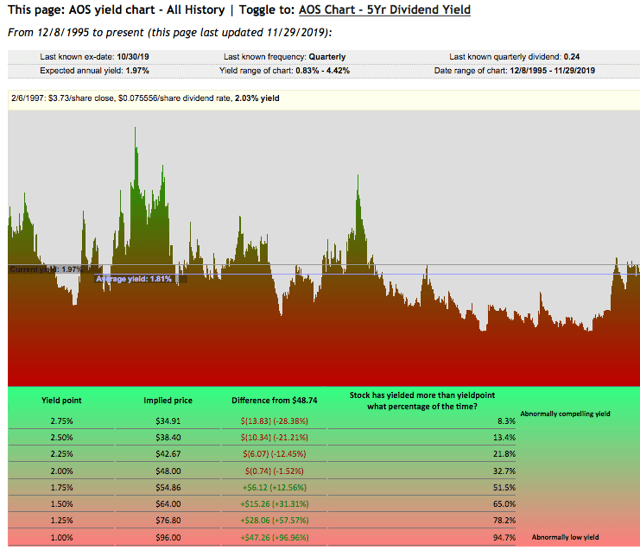
Task: Click the $42.67 implied price
Action: 168,454
